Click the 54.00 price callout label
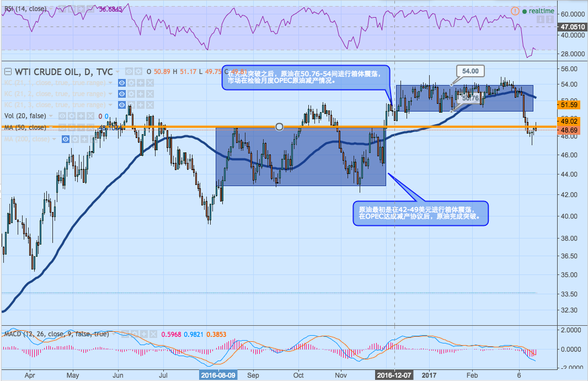Image resolution: width=588 pixels, height=381 pixels. 471,70
